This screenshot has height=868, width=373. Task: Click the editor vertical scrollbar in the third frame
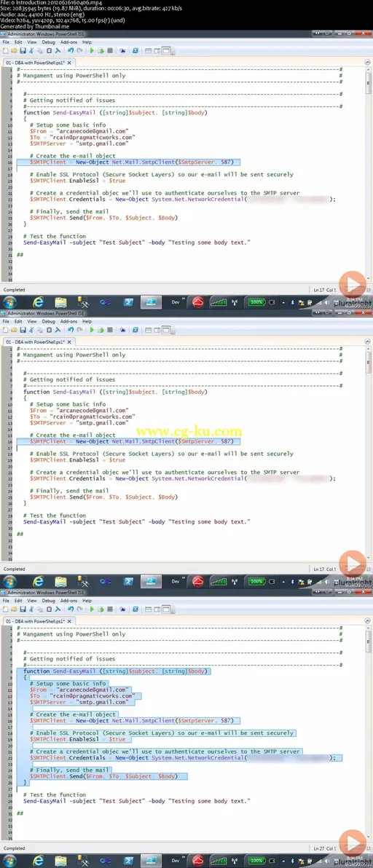(368, 733)
